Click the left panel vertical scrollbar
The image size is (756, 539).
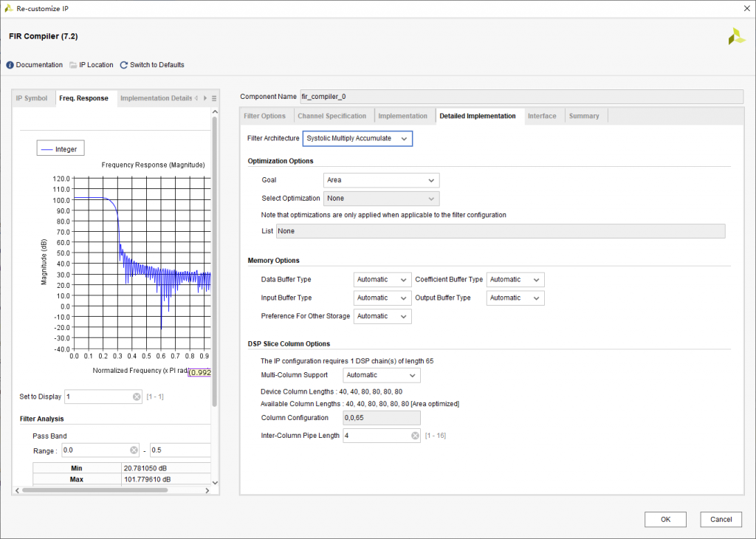[215, 261]
